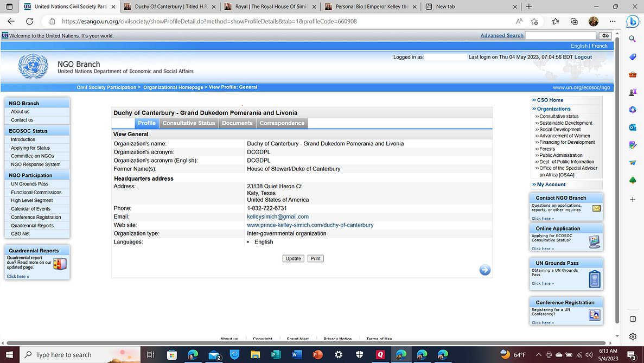Viewport: 644px width, 363px height.
Task: Click the vertical page scrollbar
Action: click(x=617, y=181)
